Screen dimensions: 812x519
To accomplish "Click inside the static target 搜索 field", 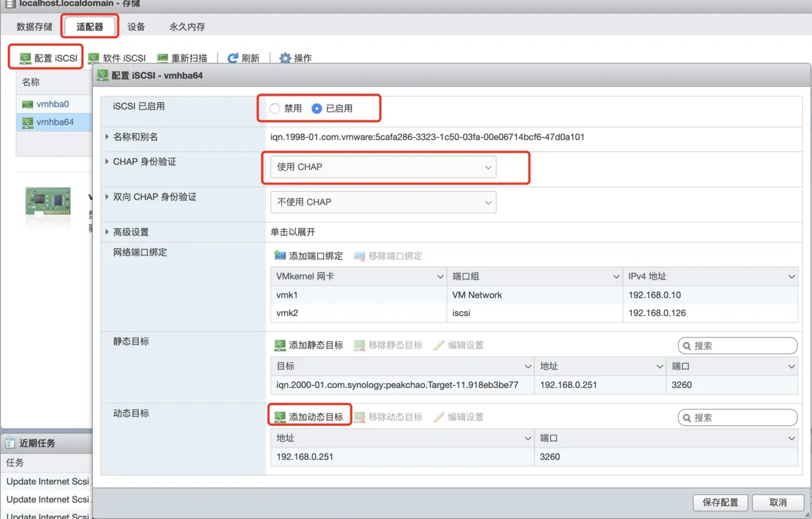I will [740, 345].
